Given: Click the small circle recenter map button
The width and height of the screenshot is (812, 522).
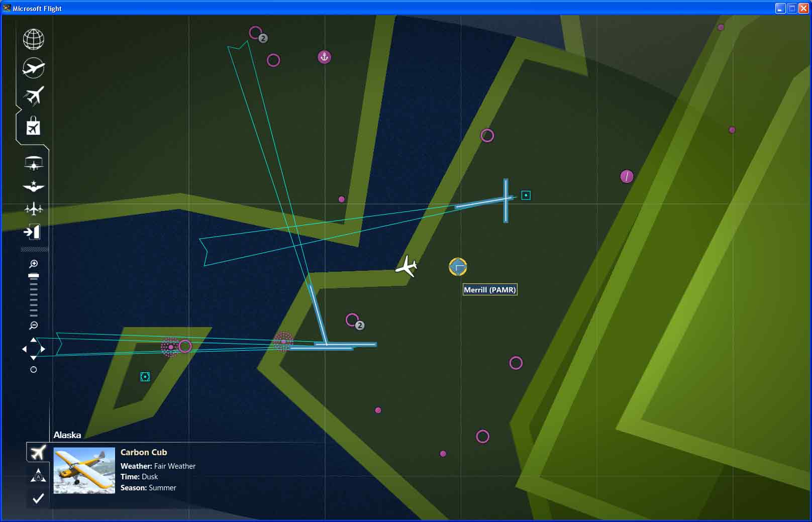Looking at the screenshot, I should pos(34,370).
